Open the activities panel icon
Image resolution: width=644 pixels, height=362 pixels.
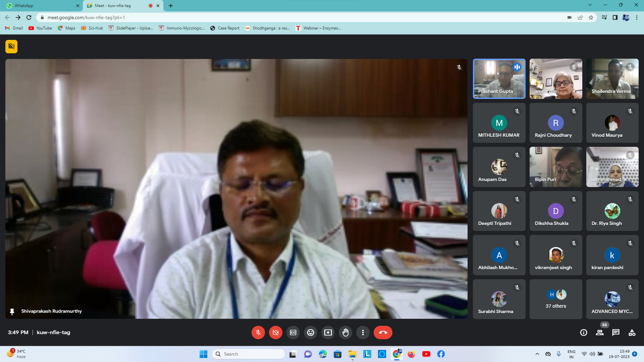coord(632,333)
